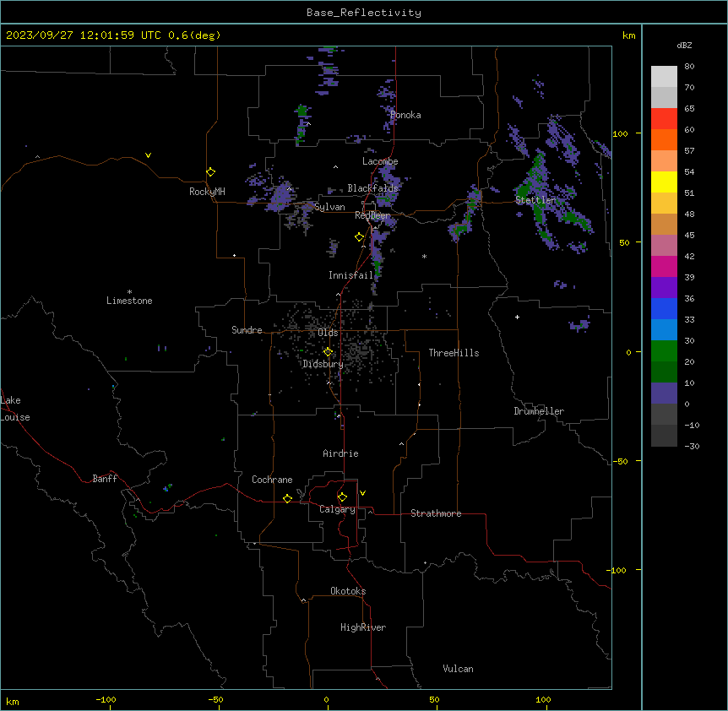Image resolution: width=728 pixels, height=711 pixels.
Task: Click the Okotoks label
Action: (348, 591)
